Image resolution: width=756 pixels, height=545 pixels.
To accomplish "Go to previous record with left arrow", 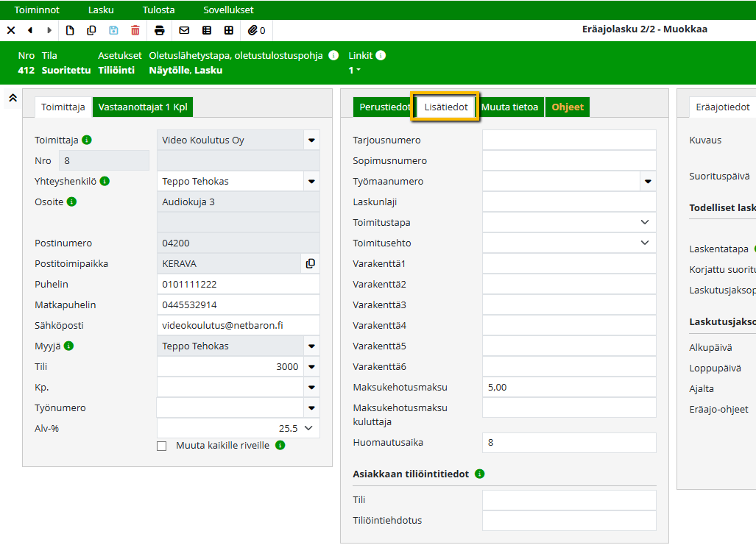I will pyautogui.click(x=30, y=30).
